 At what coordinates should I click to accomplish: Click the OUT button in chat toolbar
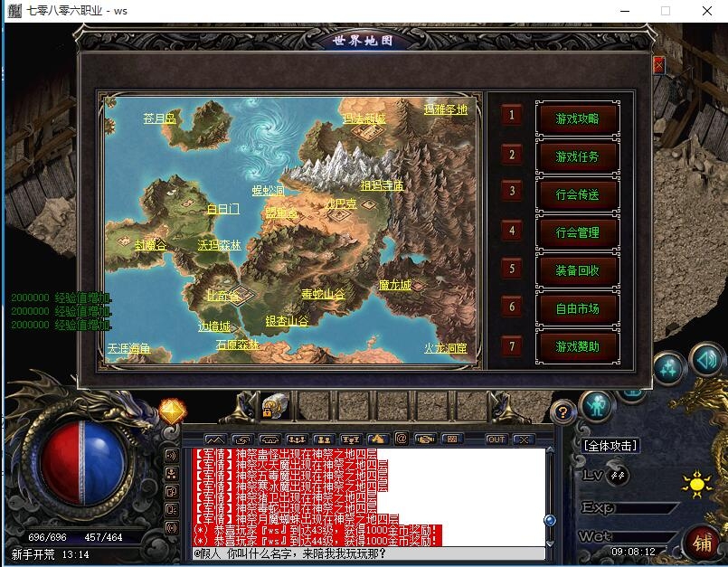[496, 439]
